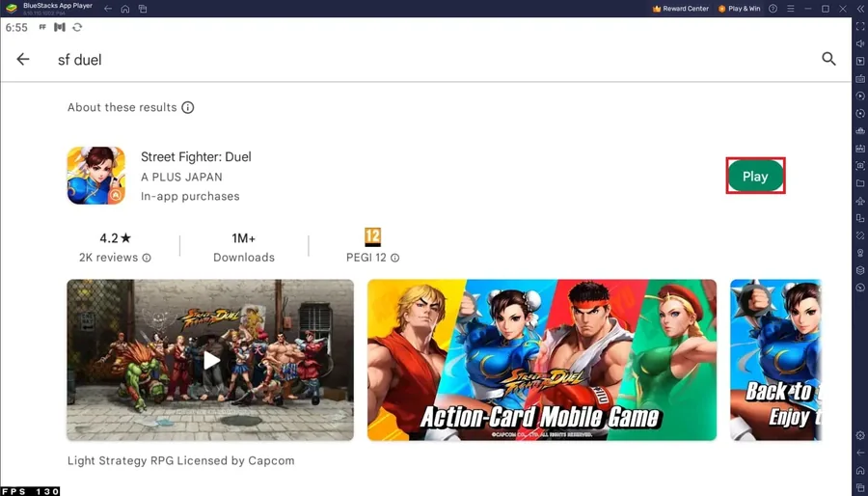Open the Back to screenshot with Chun-Li
Screen dimensions: 868x496
click(775, 360)
